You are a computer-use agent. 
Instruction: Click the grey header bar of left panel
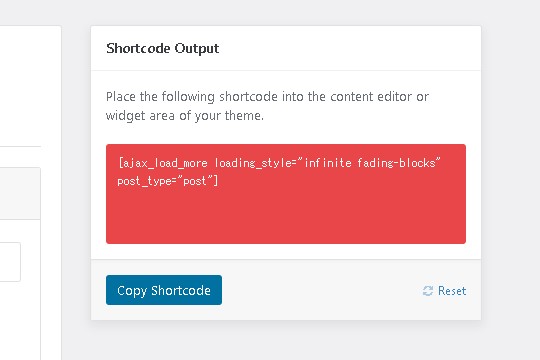click(20, 194)
